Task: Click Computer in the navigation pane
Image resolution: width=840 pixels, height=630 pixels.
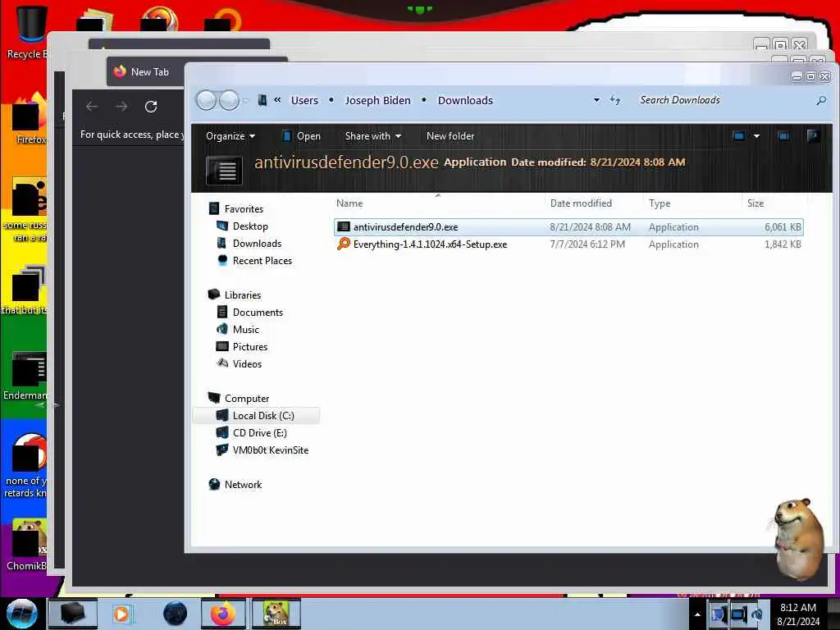Action: click(247, 399)
